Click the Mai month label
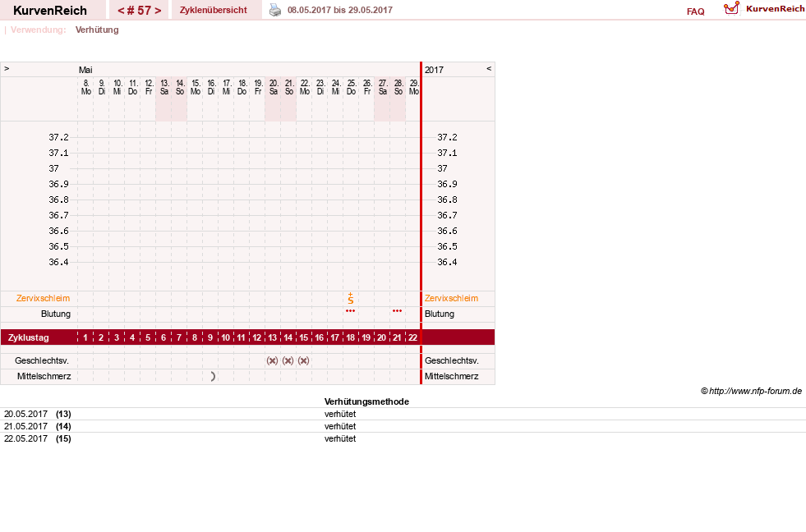 tap(85, 70)
